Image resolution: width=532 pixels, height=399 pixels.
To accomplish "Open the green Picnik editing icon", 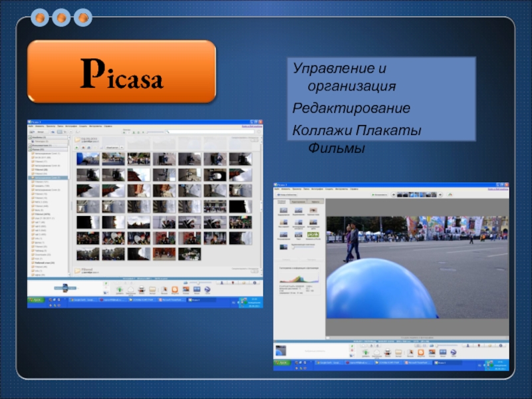I will (x=314, y=233).
